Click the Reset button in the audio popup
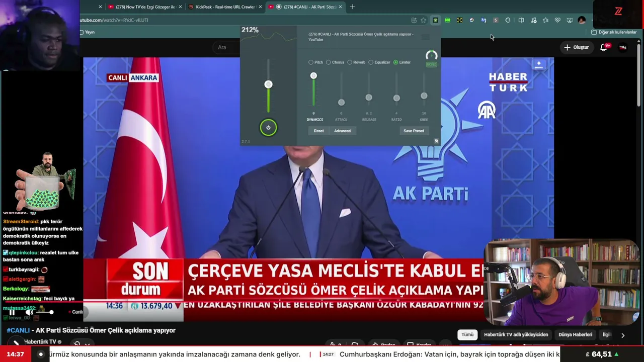This screenshot has width=644, height=362. click(319, 131)
